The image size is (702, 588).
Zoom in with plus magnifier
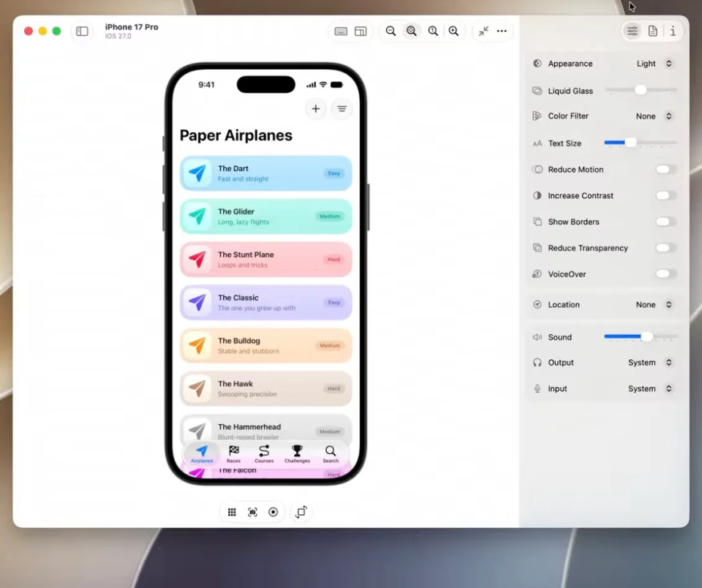coord(453,31)
